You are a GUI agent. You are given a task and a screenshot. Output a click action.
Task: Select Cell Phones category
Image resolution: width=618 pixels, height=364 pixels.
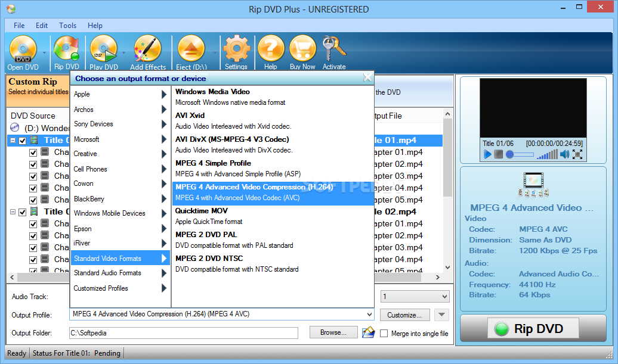click(x=120, y=169)
